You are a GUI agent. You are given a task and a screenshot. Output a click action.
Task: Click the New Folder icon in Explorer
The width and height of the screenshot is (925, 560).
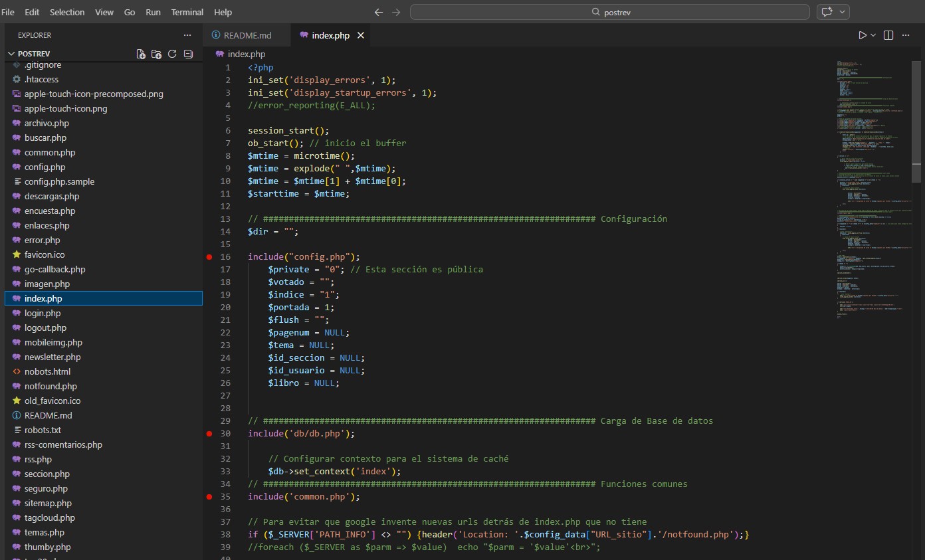(x=156, y=54)
